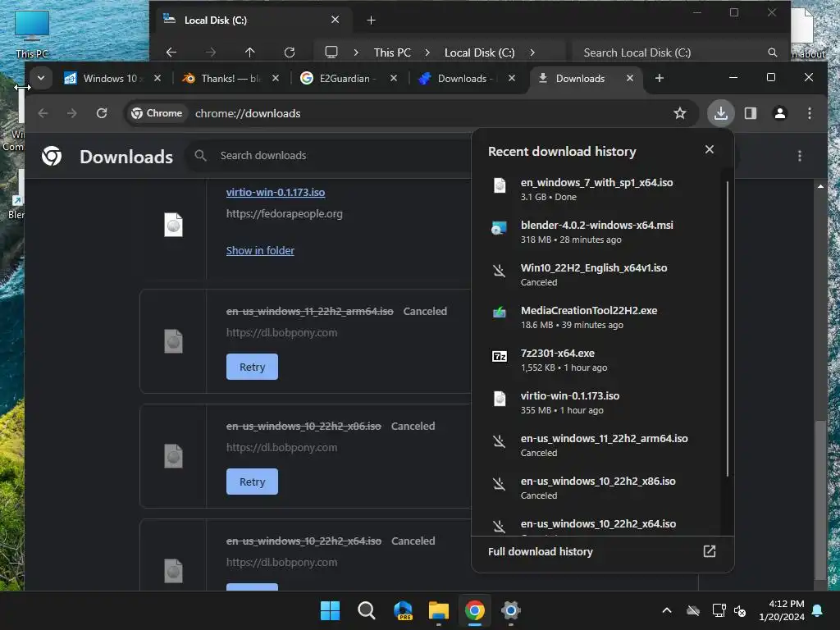Retry the en-us_windows_10_22h2_x86.iso download

(252, 482)
